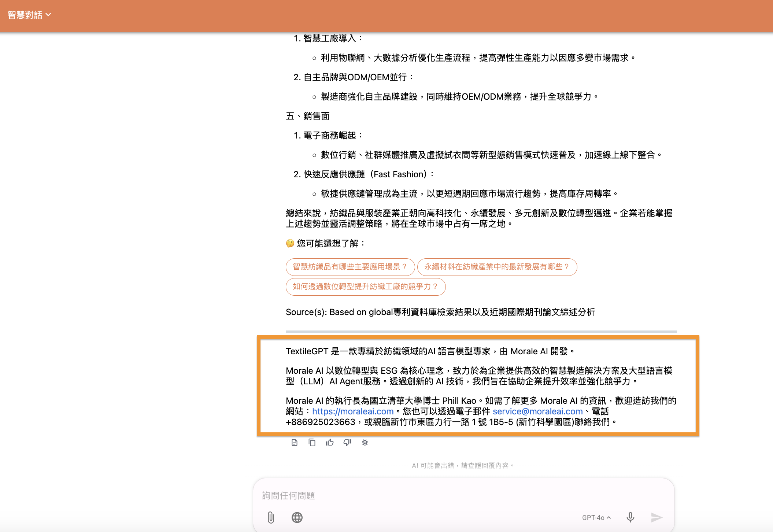The image size is (773, 532).
Task: Give the reply a thumbs down
Action: point(347,443)
